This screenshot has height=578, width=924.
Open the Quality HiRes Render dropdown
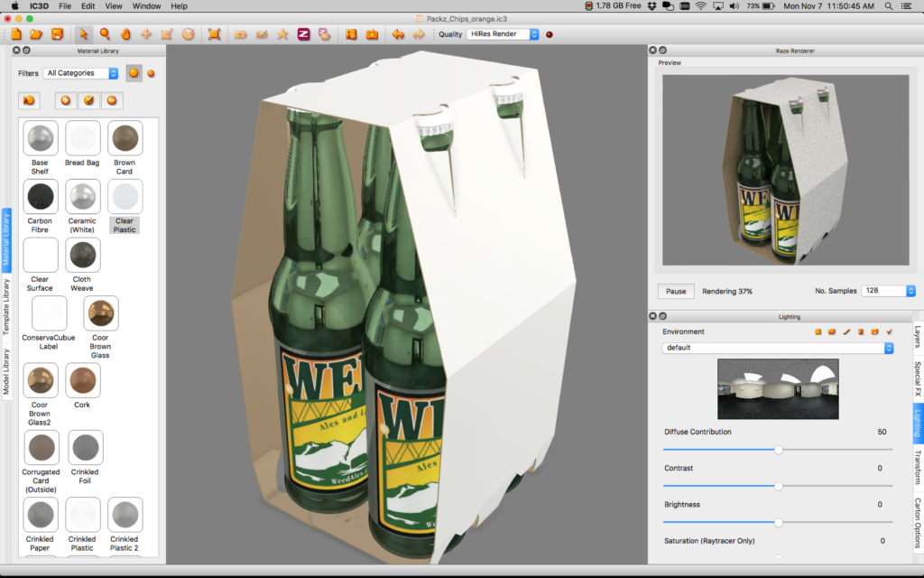point(504,34)
